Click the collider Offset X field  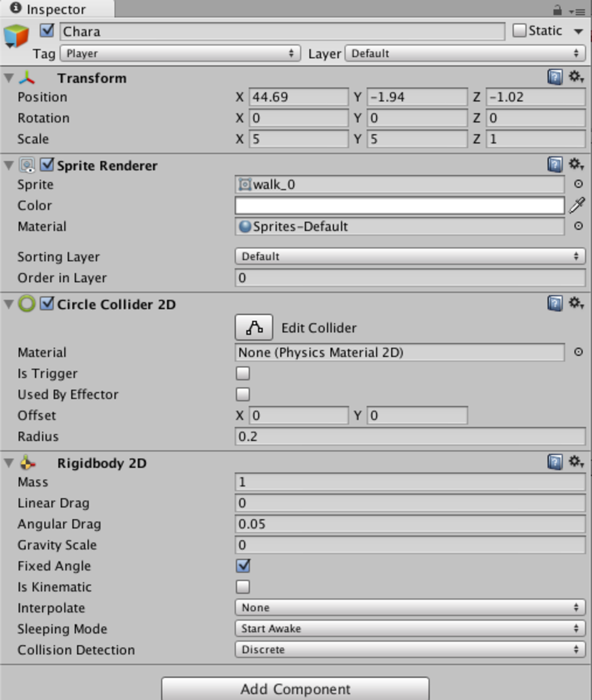pyautogui.click(x=299, y=415)
